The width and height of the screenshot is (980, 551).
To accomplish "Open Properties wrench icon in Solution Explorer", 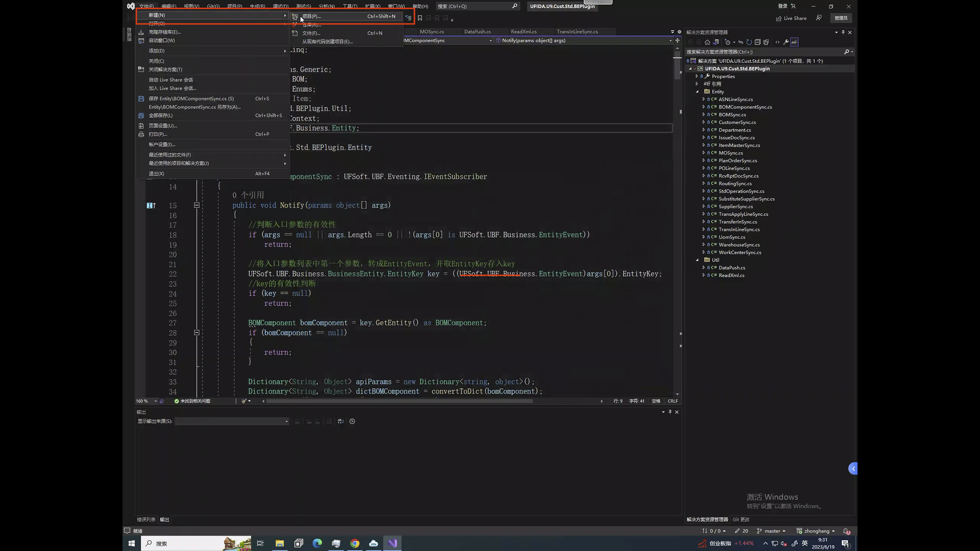I will click(x=785, y=42).
